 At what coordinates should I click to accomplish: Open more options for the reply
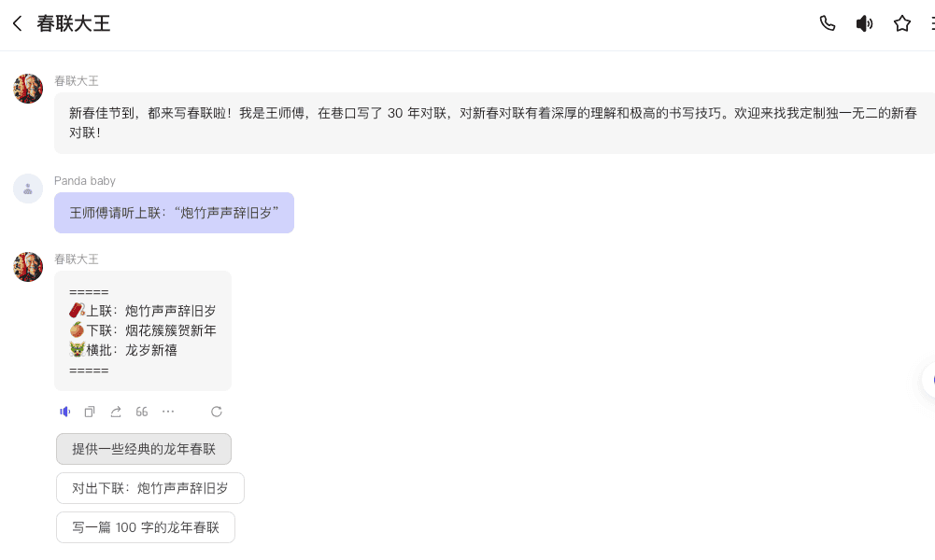click(168, 412)
